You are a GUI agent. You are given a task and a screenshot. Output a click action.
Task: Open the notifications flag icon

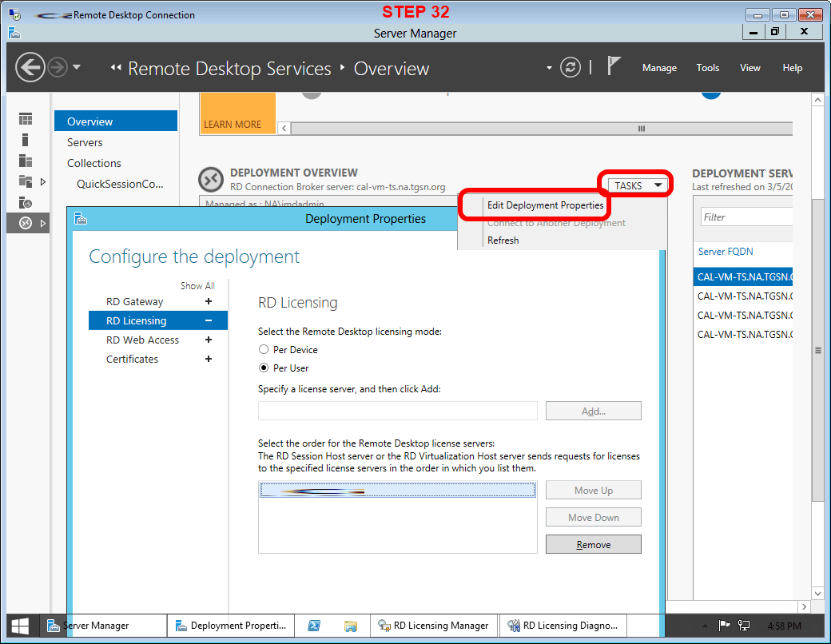[x=614, y=67]
